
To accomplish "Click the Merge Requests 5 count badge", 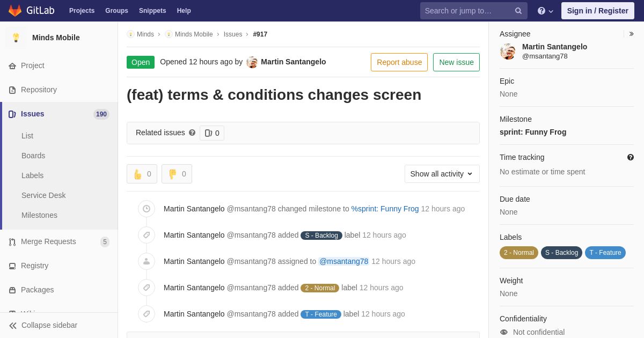I will click(x=105, y=242).
